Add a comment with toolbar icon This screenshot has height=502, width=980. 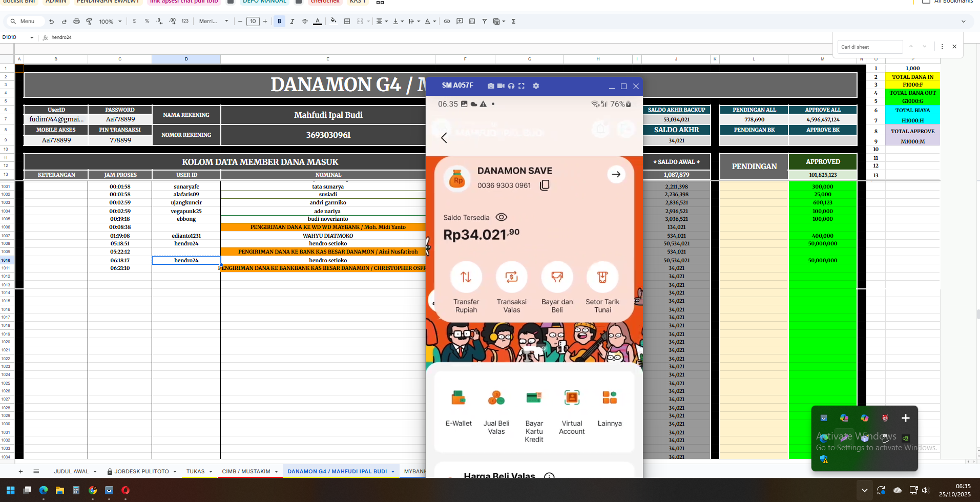pos(460,21)
